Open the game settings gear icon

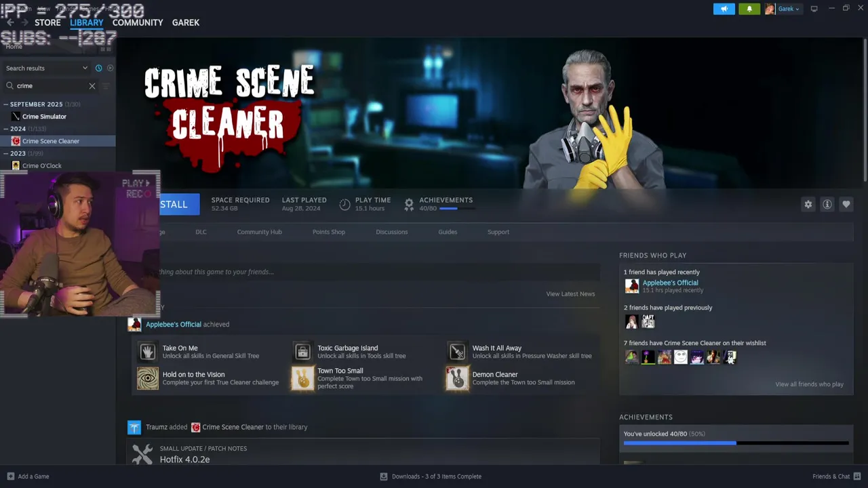click(x=808, y=204)
